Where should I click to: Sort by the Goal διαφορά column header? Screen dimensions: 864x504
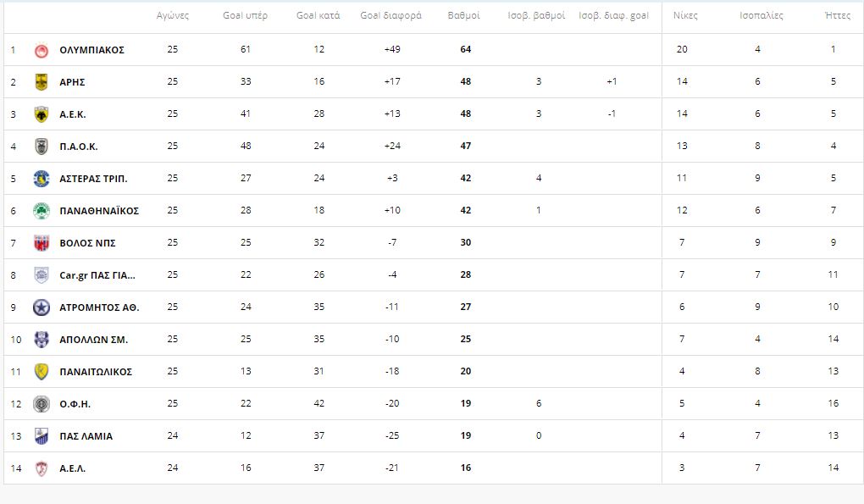pyautogui.click(x=390, y=15)
